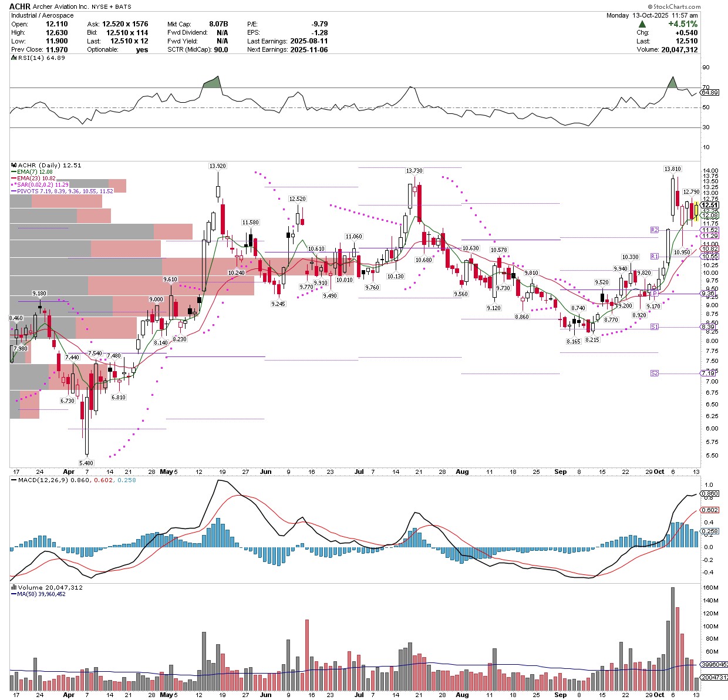The image size is (728, 700).
Task: Click the Jul label on date axis
Action: tap(359, 472)
